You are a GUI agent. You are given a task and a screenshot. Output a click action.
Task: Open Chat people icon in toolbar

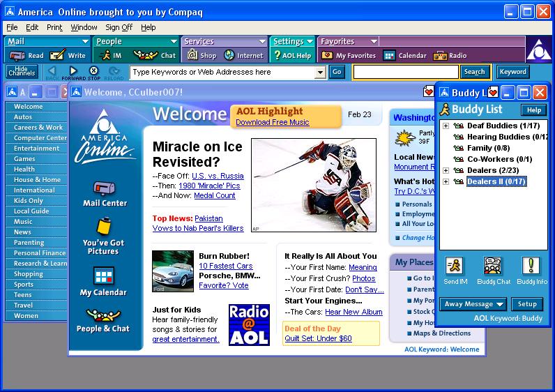pyautogui.click(x=145, y=55)
